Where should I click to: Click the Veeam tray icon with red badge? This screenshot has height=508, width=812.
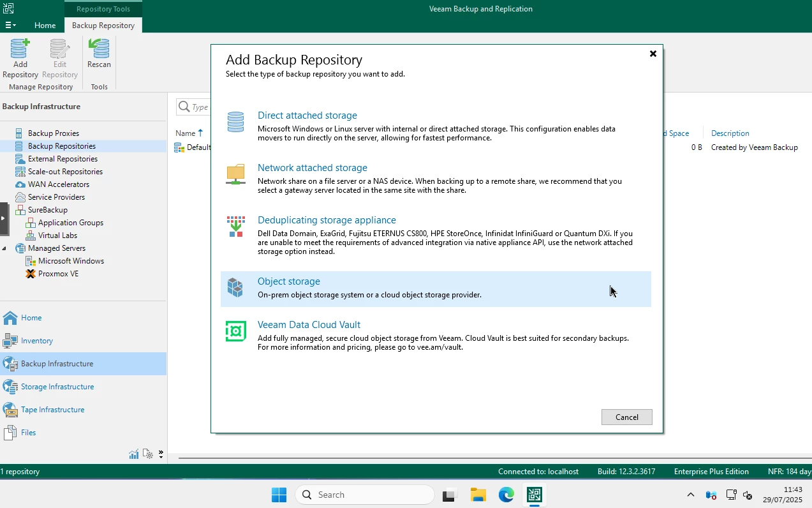[711, 495]
